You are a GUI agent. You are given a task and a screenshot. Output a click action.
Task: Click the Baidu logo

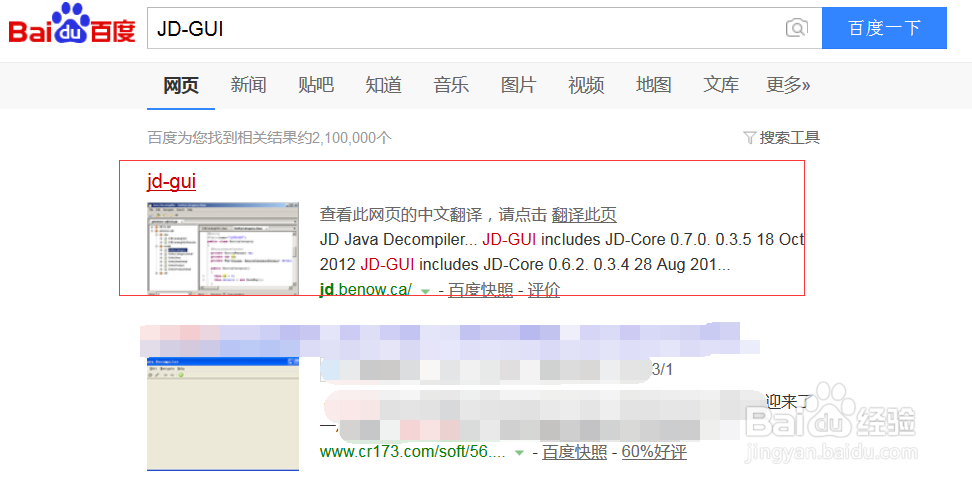tap(71, 24)
